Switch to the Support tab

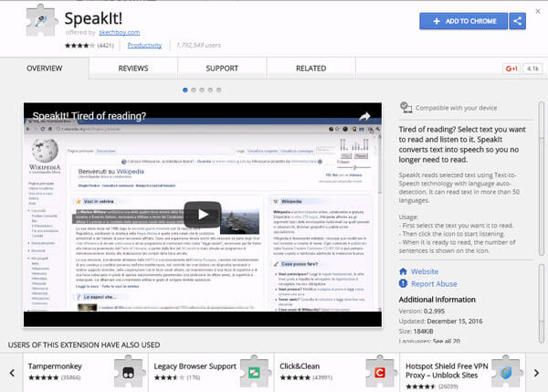pyautogui.click(x=222, y=69)
